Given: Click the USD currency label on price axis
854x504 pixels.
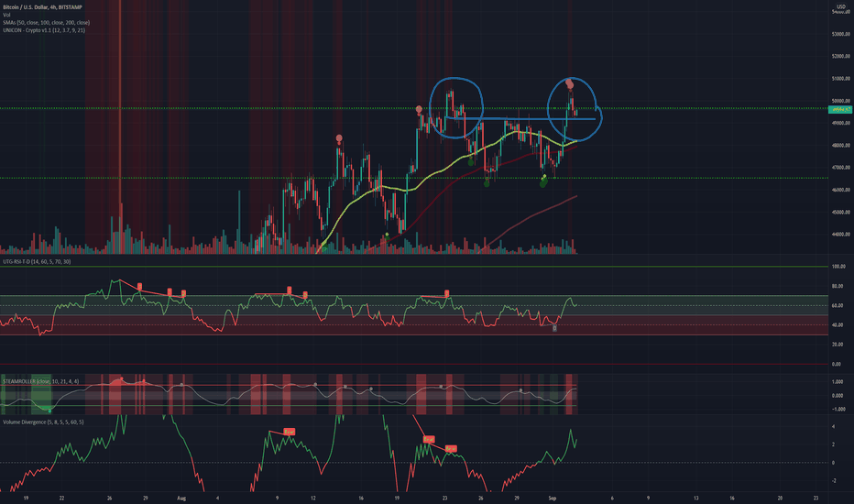Looking at the screenshot, I should 841,6.
